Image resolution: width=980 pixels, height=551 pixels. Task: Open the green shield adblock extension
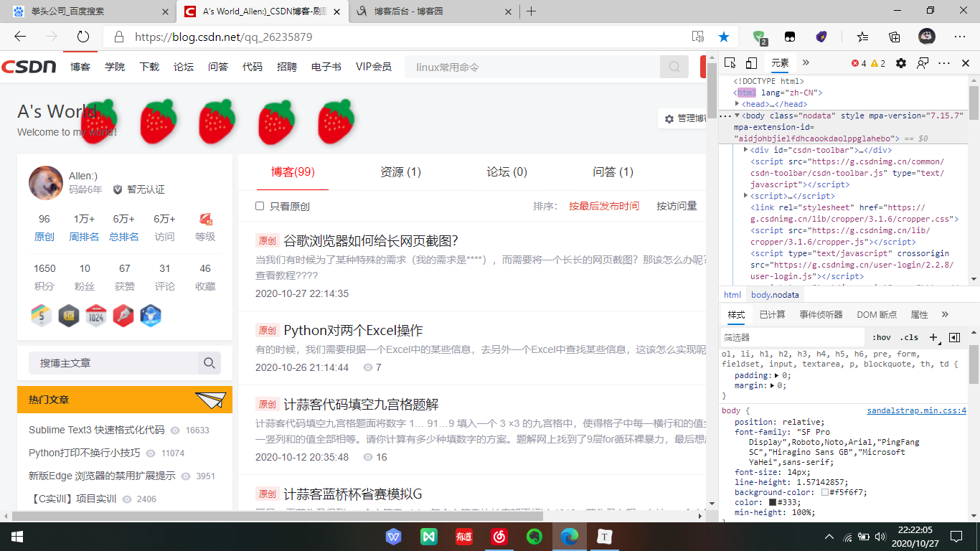pyautogui.click(x=760, y=37)
